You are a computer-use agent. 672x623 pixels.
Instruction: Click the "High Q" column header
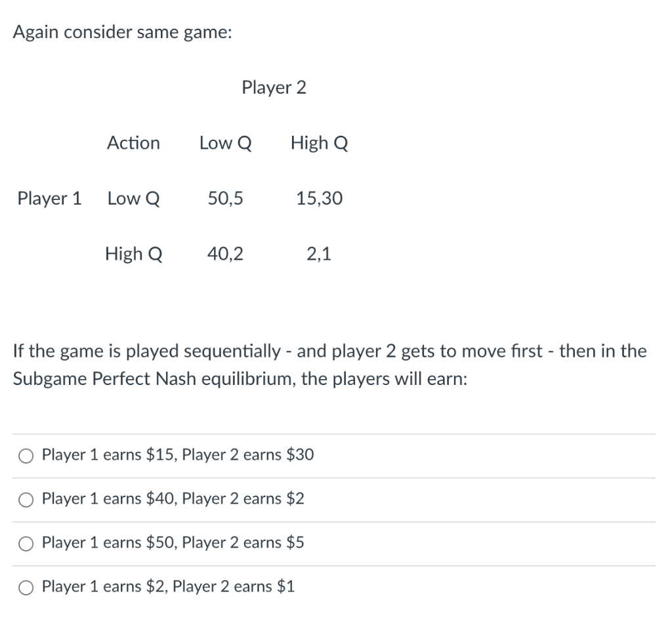(319, 142)
